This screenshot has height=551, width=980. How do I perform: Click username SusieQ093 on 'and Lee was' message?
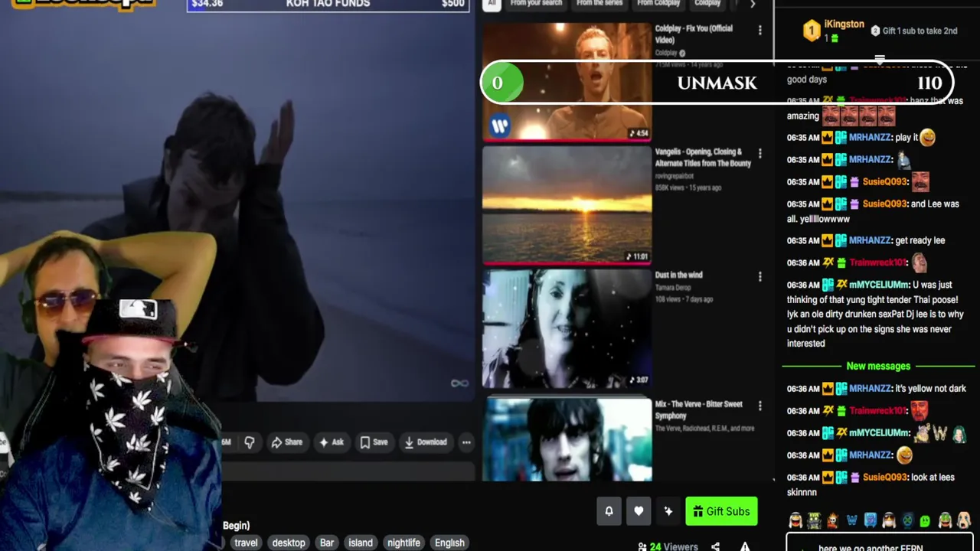point(885,204)
